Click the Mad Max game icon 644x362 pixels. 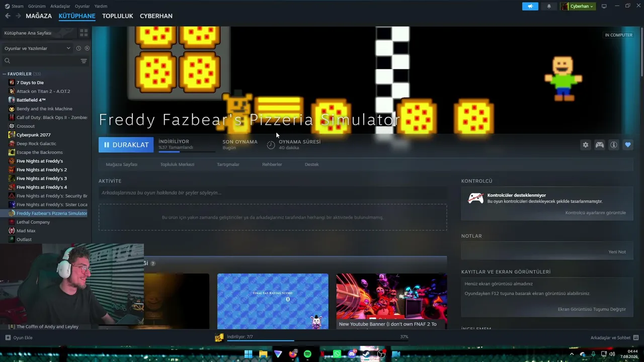(12, 231)
